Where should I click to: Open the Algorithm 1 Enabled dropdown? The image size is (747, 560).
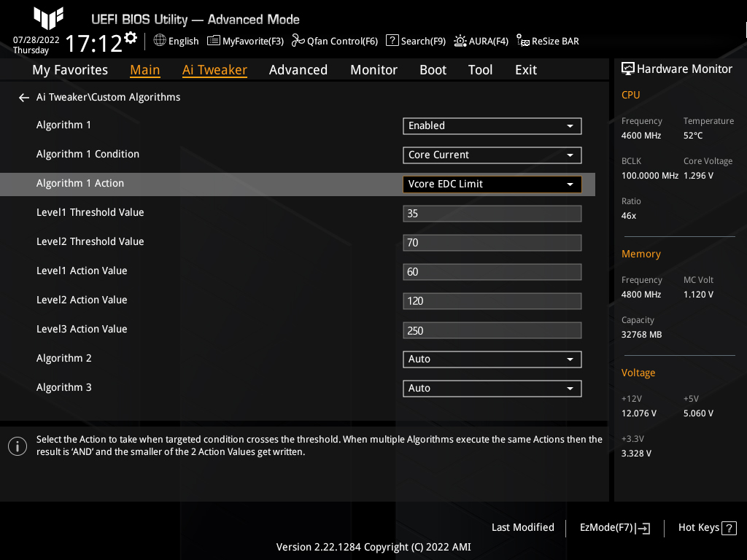[492, 126]
